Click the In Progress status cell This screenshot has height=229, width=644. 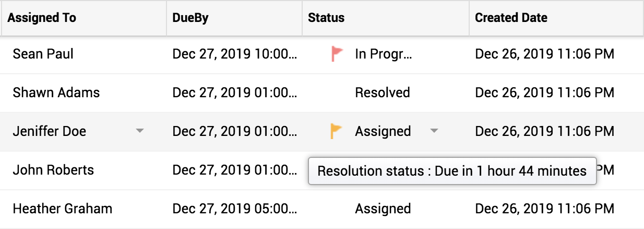click(384, 54)
